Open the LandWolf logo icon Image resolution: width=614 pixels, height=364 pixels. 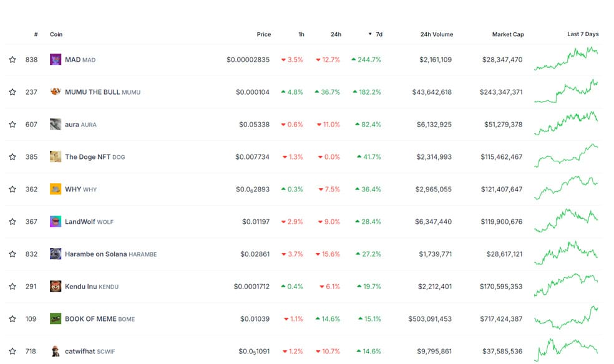pyautogui.click(x=56, y=222)
